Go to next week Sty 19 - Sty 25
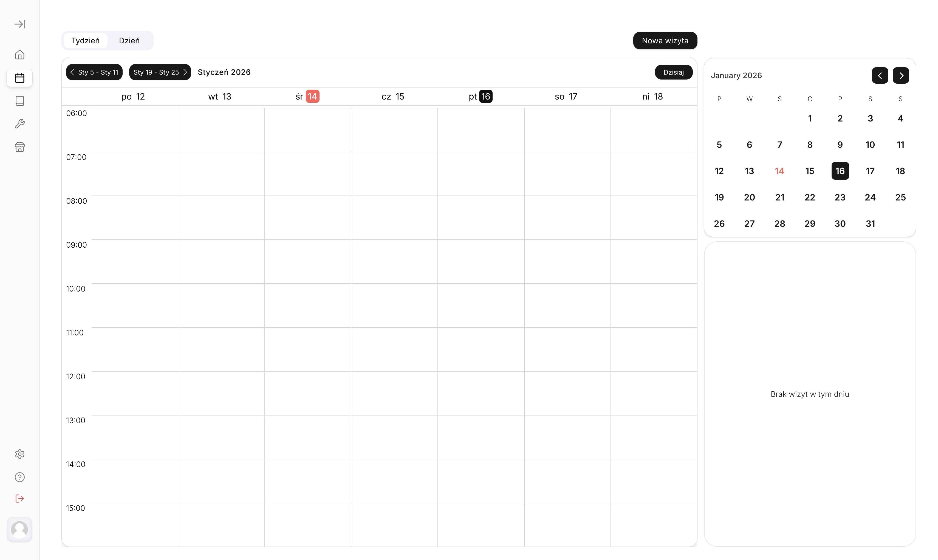938x560 pixels. point(160,72)
